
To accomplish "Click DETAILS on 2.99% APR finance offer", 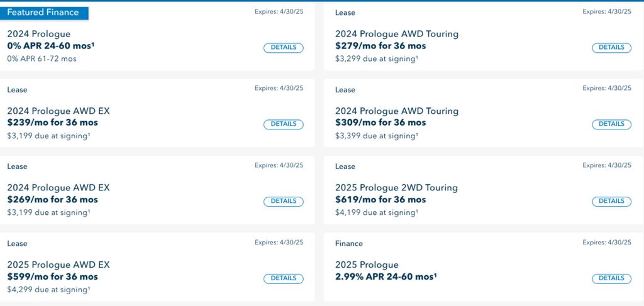I will [611, 278].
